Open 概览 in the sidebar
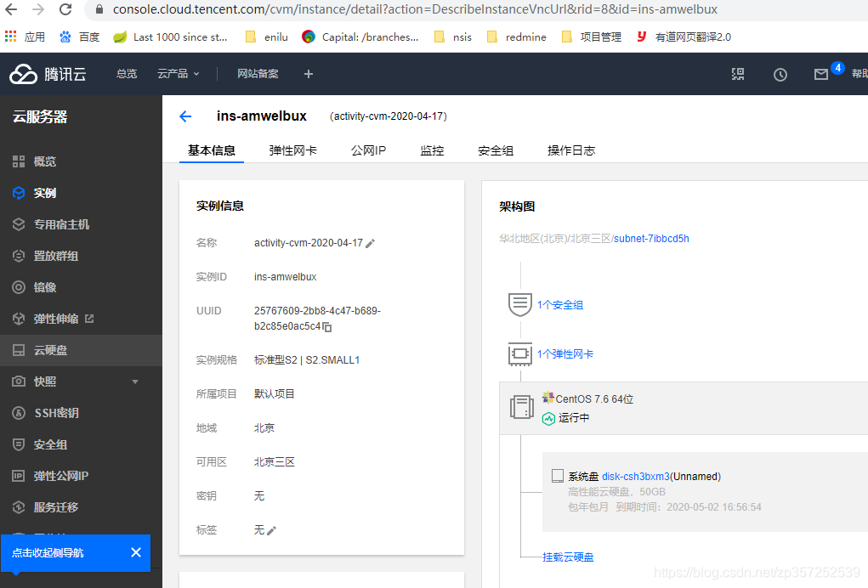The width and height of the screenshot is (868, 588). [x=81, y=161]
